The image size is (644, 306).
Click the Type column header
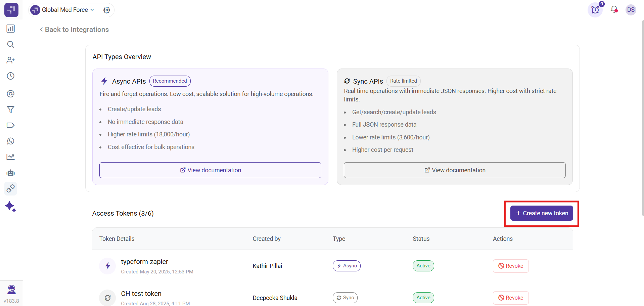[339, 239]
